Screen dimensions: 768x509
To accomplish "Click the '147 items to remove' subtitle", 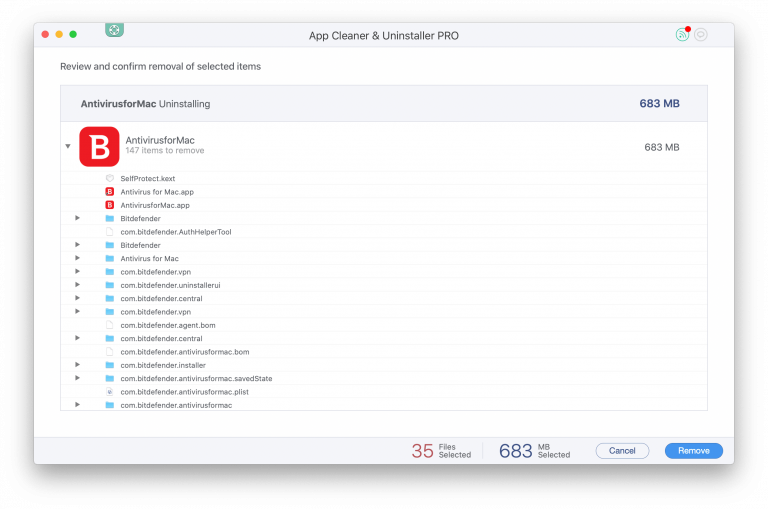I will pos(165,150).
